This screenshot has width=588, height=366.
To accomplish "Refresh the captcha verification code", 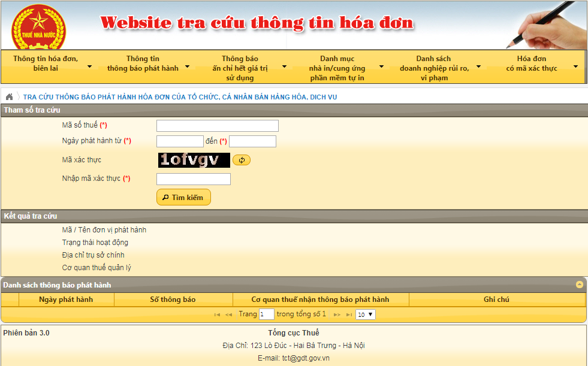I will pos(242,160).
